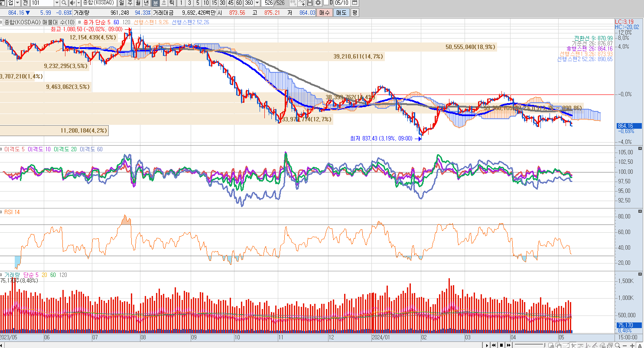Open the speaker options dropdown arrow

point(78,3)
